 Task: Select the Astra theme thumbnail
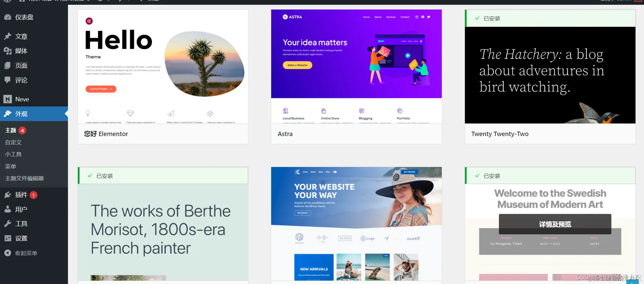(356, 67)
